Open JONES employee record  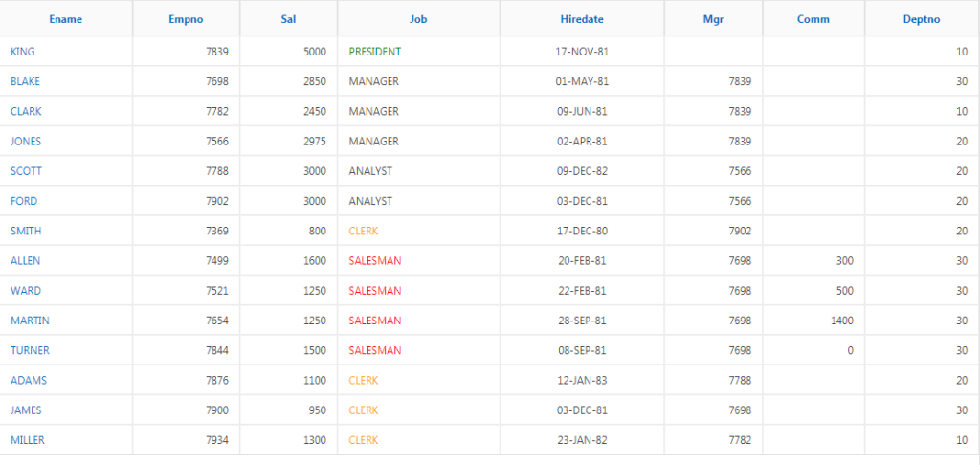pos(26,142)
